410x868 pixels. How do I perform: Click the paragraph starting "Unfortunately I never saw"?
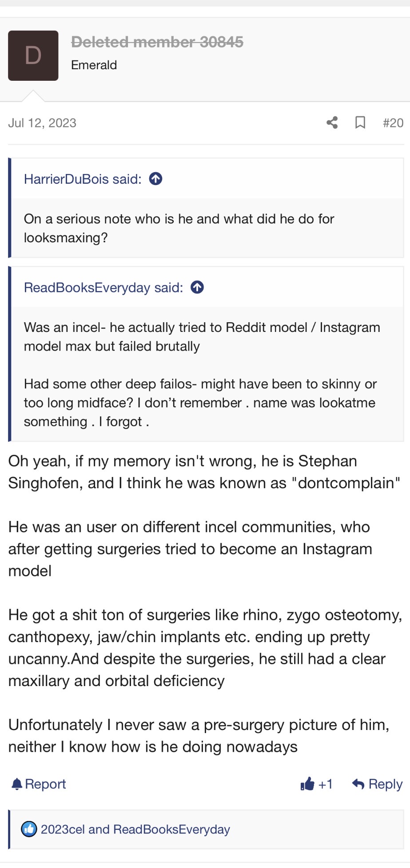coord(199,736)
